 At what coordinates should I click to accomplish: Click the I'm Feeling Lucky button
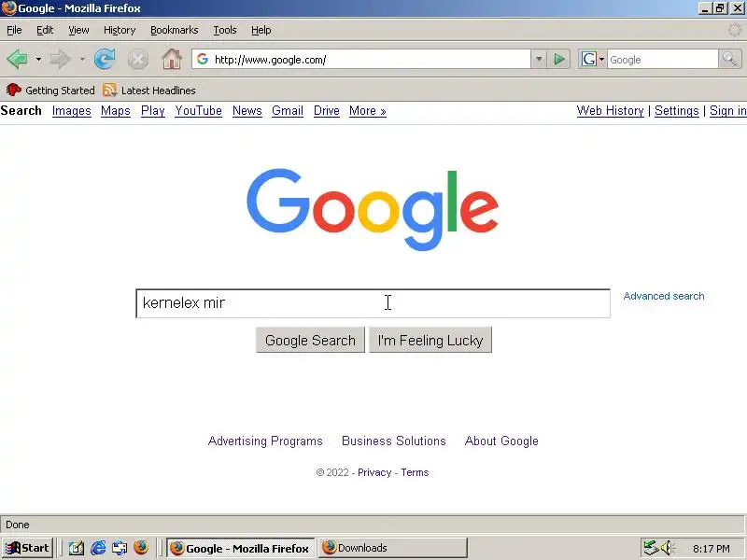pyautogui.click(x=430, y=340)
